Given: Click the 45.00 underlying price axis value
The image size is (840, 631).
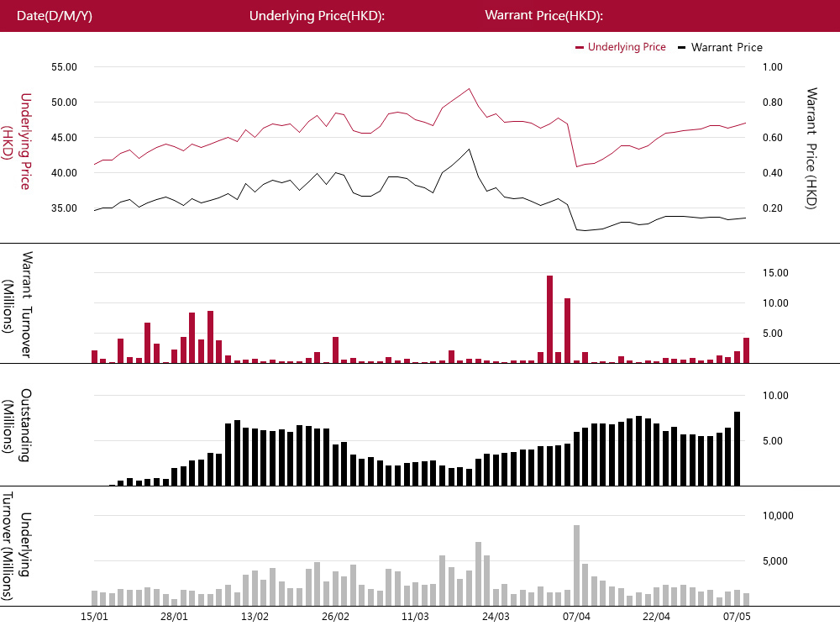Looking at the screenshot, I should [x=65, y=138].
